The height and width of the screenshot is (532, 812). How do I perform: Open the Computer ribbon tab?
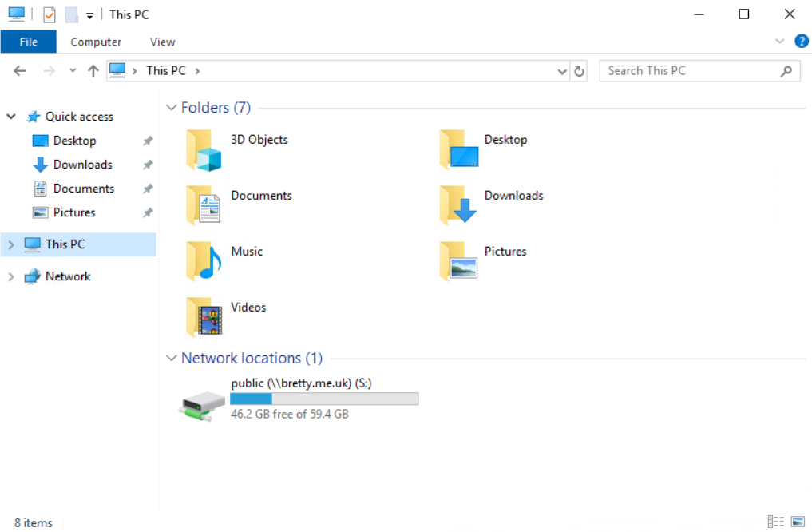pos(96,42)
